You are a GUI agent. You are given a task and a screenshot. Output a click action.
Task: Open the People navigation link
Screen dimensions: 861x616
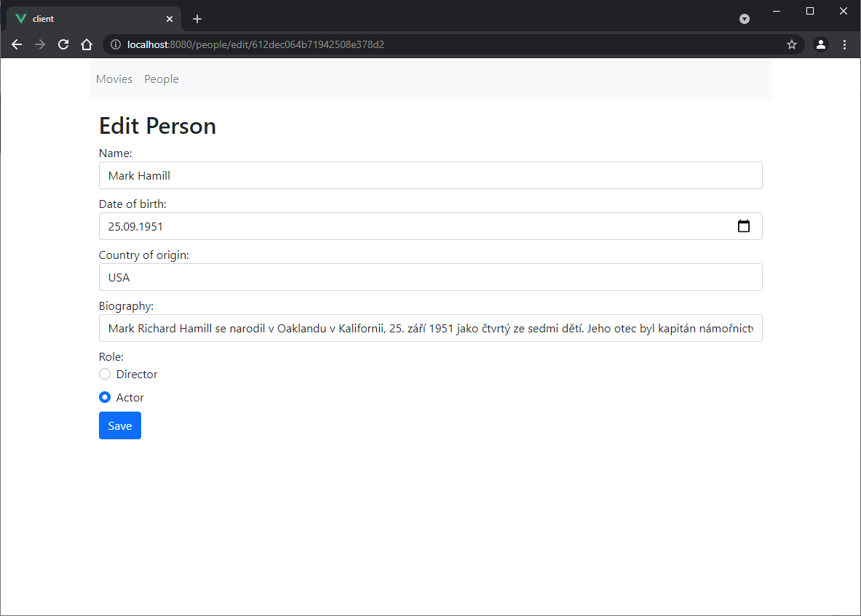[162, 79]
